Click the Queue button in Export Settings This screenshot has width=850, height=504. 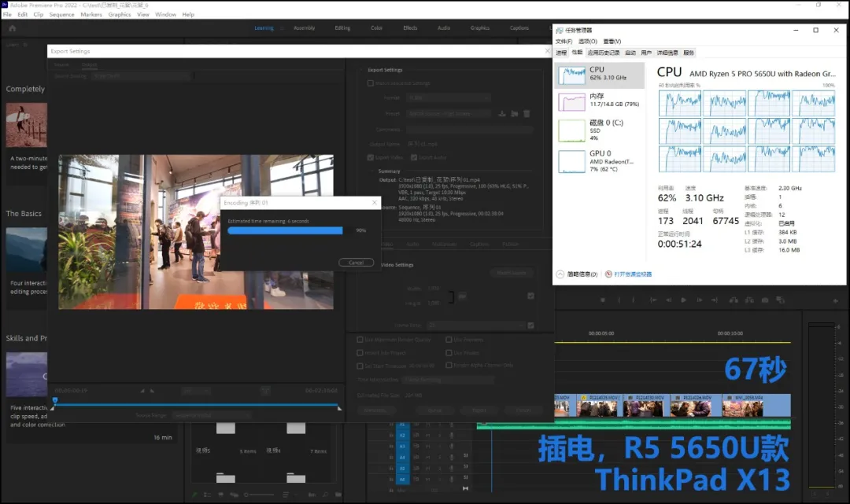(434, 410)
